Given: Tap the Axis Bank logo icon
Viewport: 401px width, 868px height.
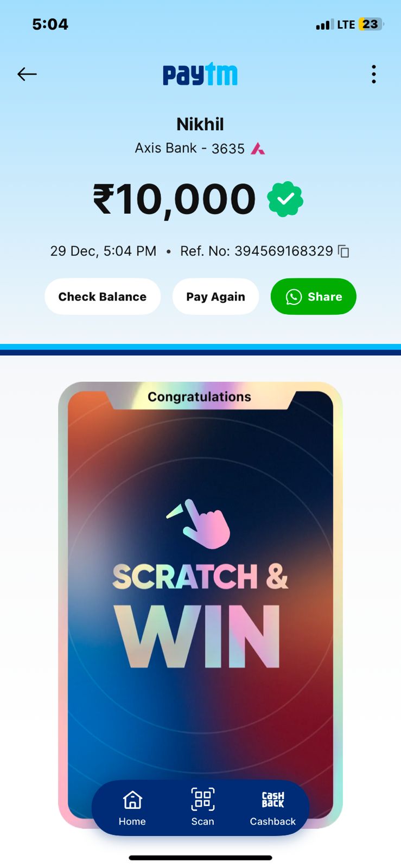Looking at the screenshot, I should pyautogui.click(x=258, y=149).
